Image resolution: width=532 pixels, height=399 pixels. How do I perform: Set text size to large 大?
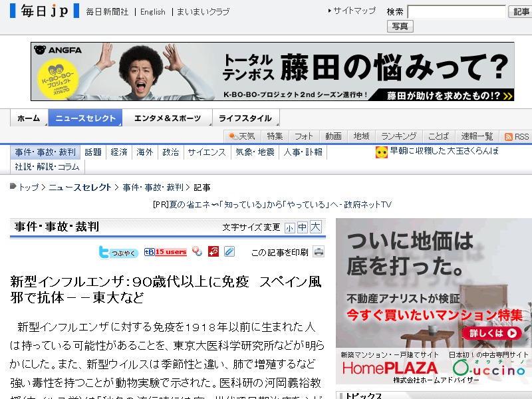click(x=315, y=227)
